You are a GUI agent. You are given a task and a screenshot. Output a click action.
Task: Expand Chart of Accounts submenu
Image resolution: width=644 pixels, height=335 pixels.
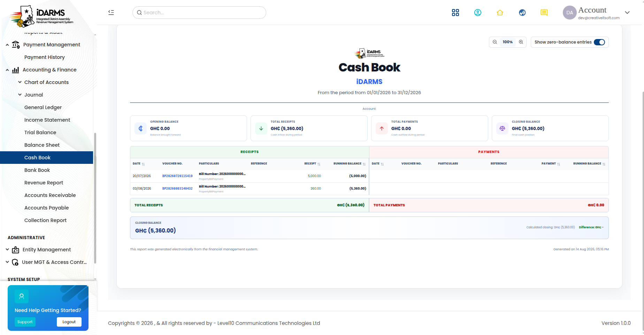[20, 82]
